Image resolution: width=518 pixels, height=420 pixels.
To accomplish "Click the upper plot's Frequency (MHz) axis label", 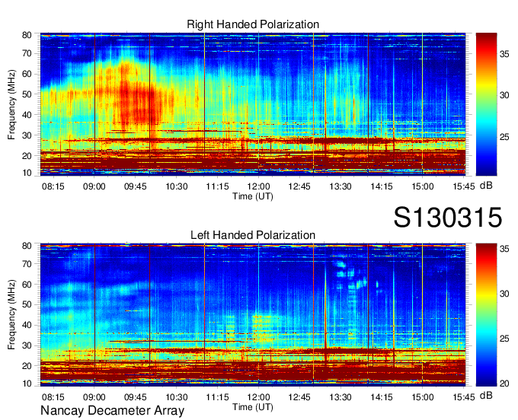I will [11, 104].
